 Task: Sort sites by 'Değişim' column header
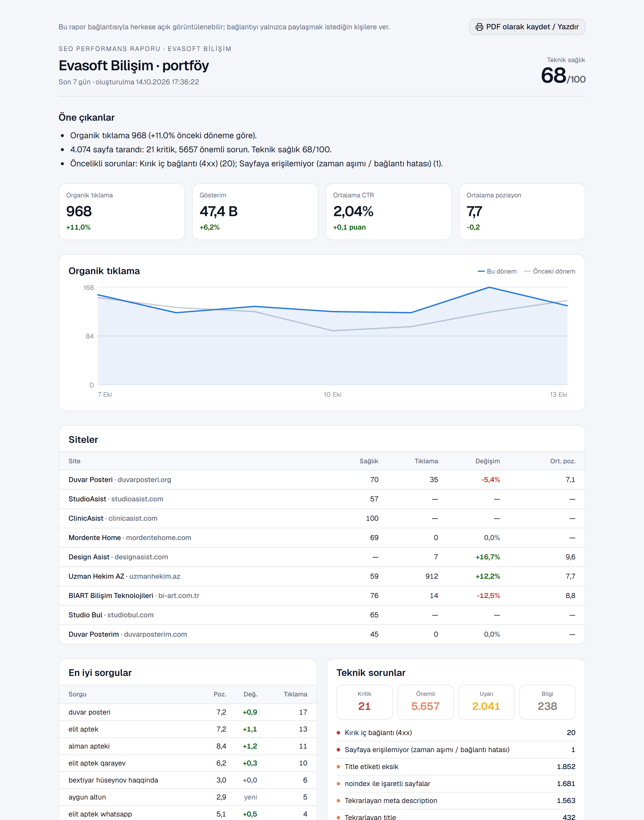click(x=487, y=461)
